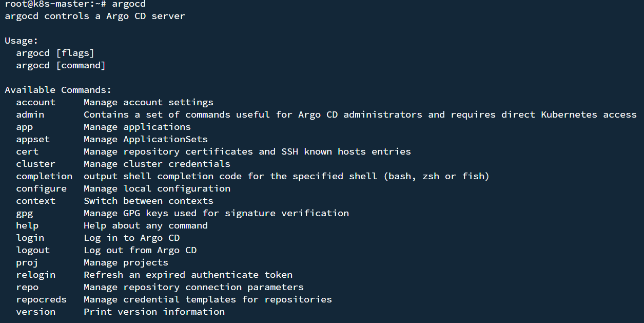Click the 'login' command name
The image size is (644, 323).
(x=30, y=238)
